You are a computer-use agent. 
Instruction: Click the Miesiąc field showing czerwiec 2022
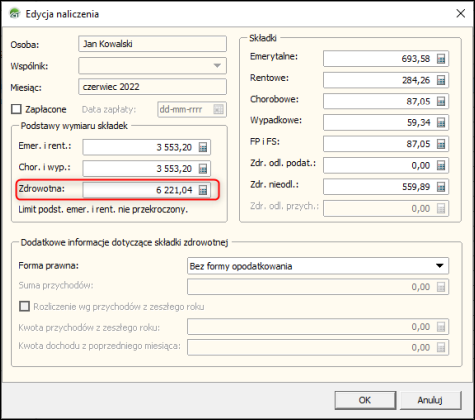click(152, 87)
